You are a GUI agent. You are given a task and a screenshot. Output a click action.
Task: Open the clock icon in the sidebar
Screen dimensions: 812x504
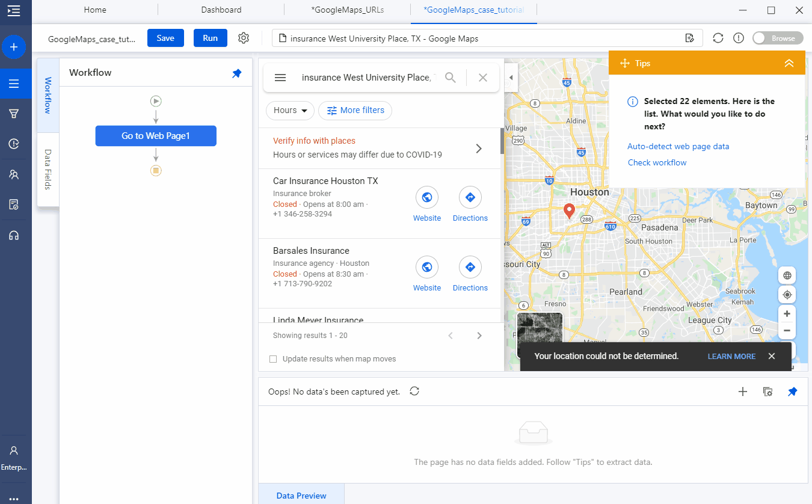14,144
